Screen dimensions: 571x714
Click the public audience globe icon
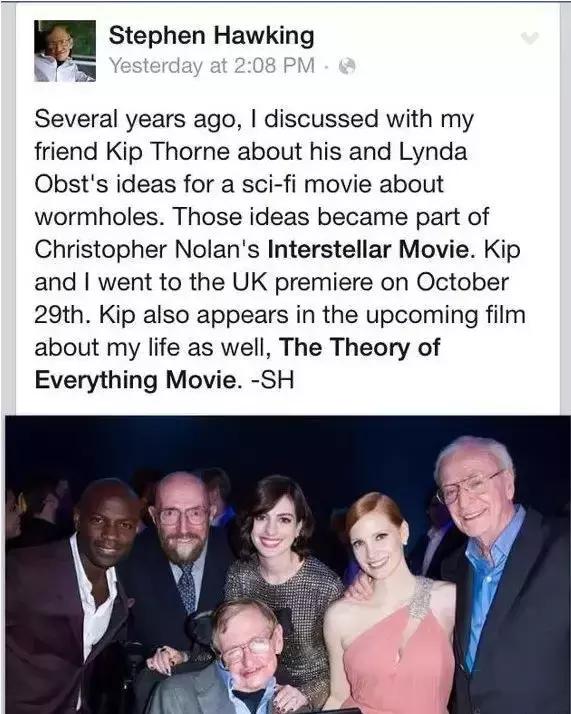[347, 66]
